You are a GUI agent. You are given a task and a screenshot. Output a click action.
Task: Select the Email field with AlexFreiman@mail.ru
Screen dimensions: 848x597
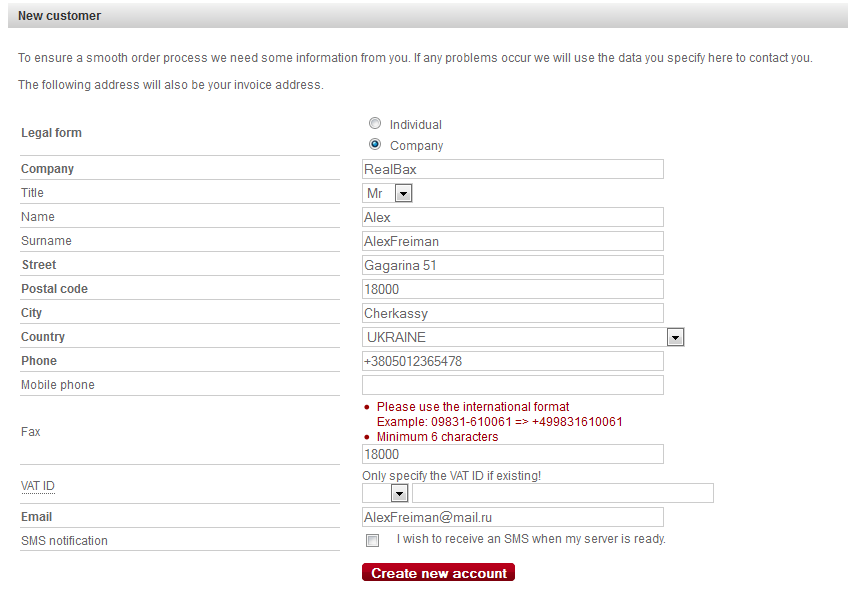point(513,517)
